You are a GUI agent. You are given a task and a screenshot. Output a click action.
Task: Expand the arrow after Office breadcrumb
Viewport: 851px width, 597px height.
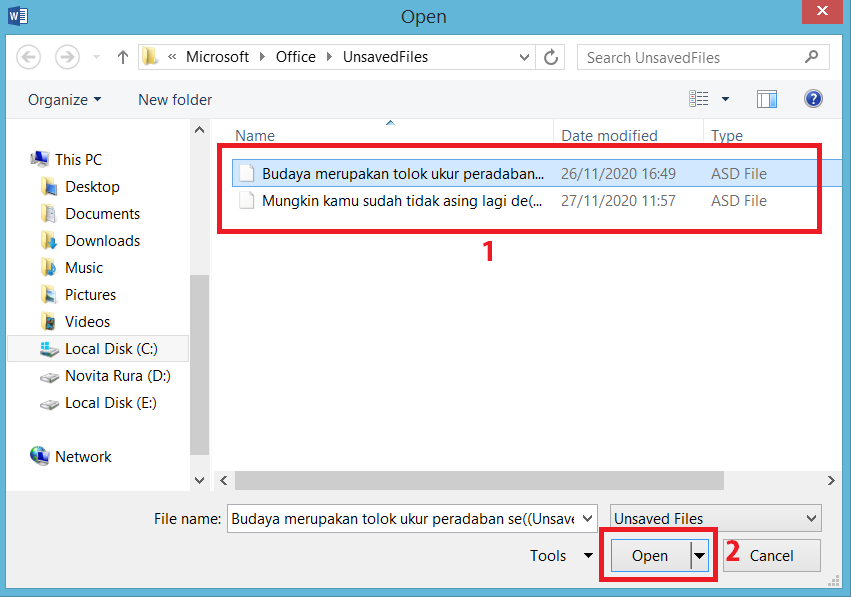click(329, 57)
